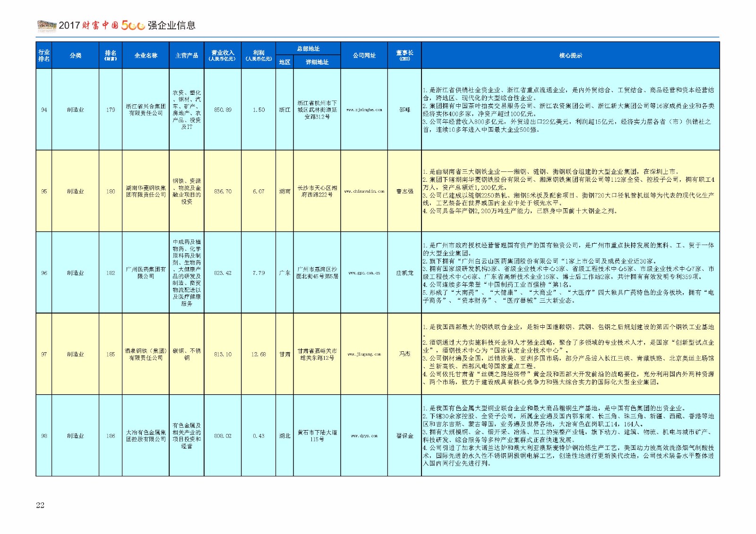756x534 pixels.
Task: Click the 营业收入 column header
Action: 223,55
